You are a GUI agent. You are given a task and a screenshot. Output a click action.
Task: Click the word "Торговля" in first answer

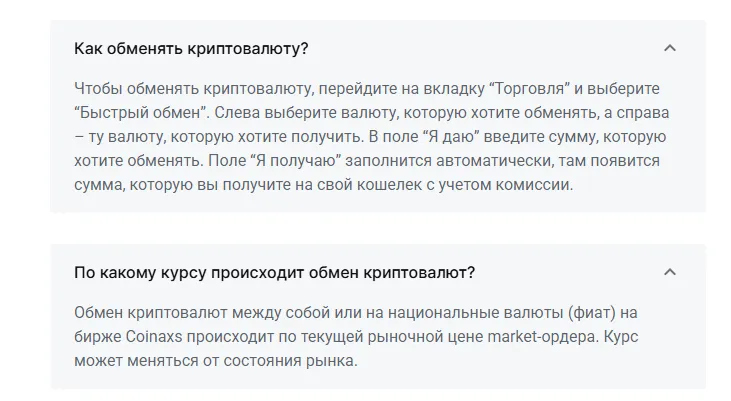pos(529,89)
